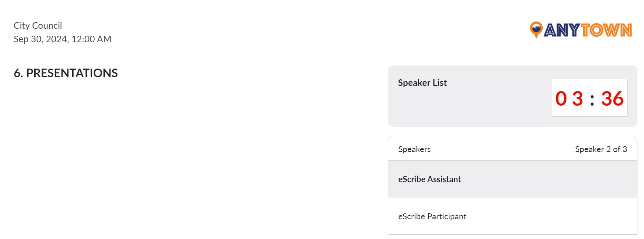This screenshot has width=644, height=239.
Task: Click the blue 'ANY' logo lettering
Action: click(561, 30)
